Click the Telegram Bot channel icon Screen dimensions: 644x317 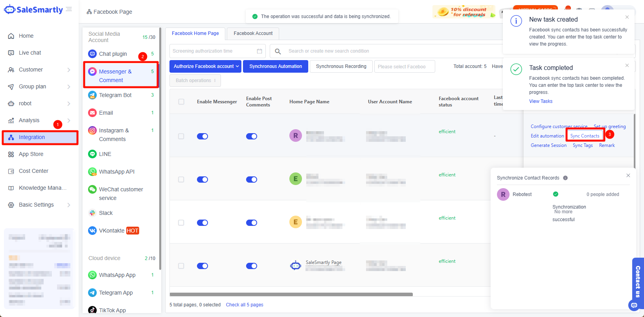tap(92, 95)
